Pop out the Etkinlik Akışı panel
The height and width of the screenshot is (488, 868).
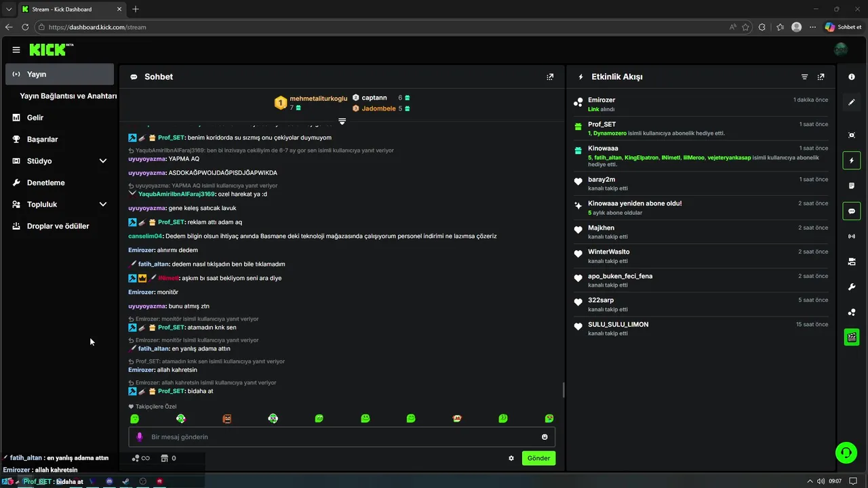pyautogui.click(x=821, y=77)
